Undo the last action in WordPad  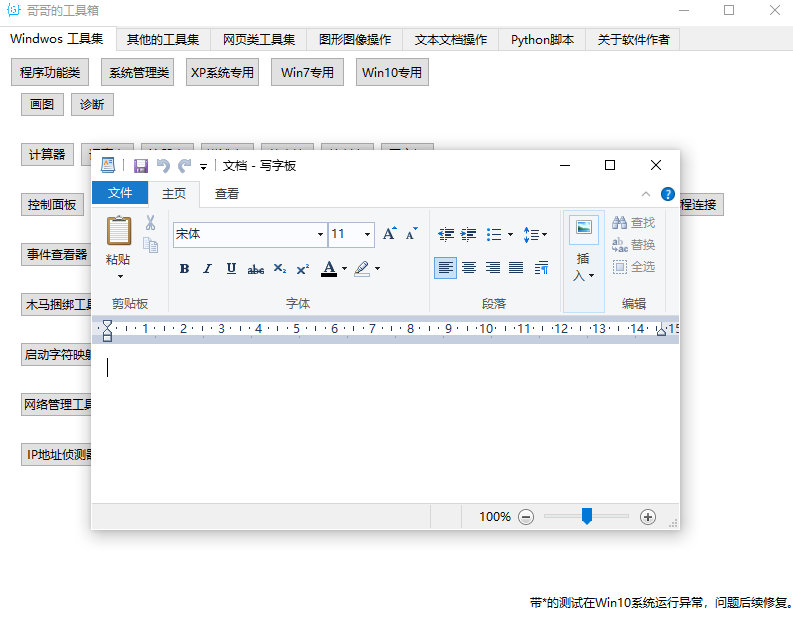click(163, 166)
